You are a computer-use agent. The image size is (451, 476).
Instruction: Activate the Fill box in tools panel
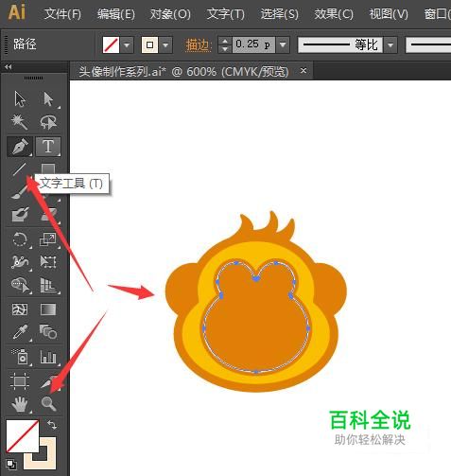pos(22,436)
